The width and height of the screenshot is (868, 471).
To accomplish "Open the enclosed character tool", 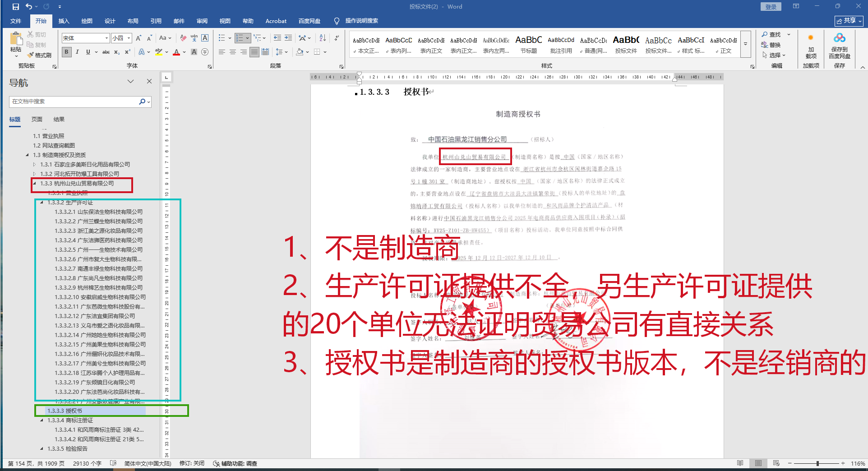I will click(205, 52).
